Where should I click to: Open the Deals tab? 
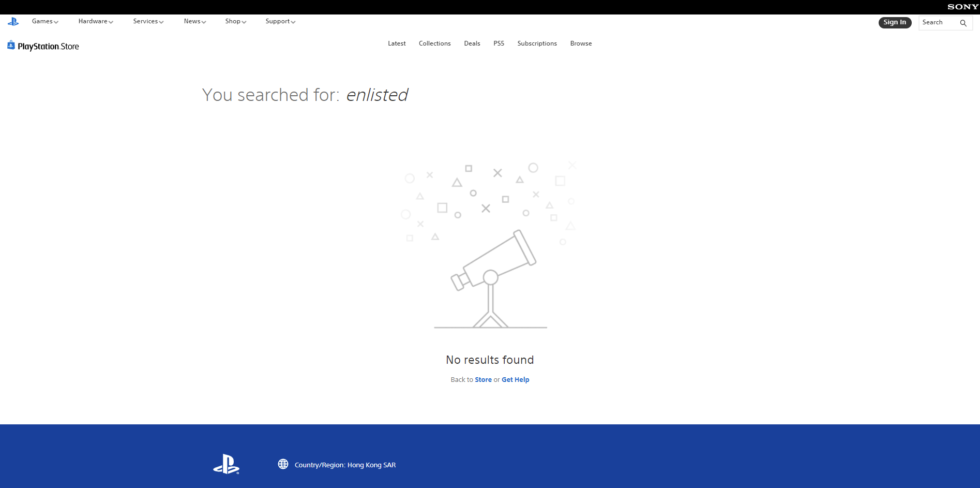tap(472, 43)
